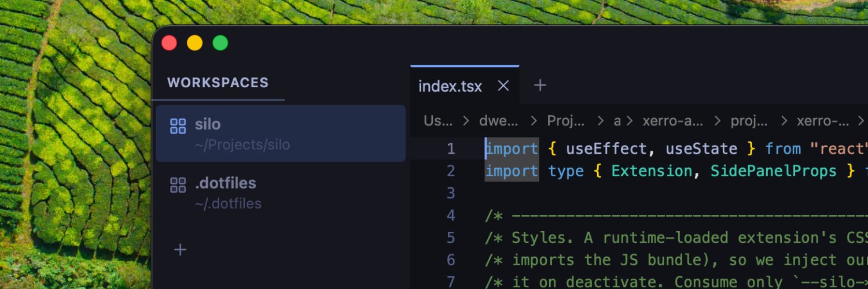The height and width of the screenshot is (289, 868).
Task: Click the '~/.dotfiles' path text
Action: [228, 203]
